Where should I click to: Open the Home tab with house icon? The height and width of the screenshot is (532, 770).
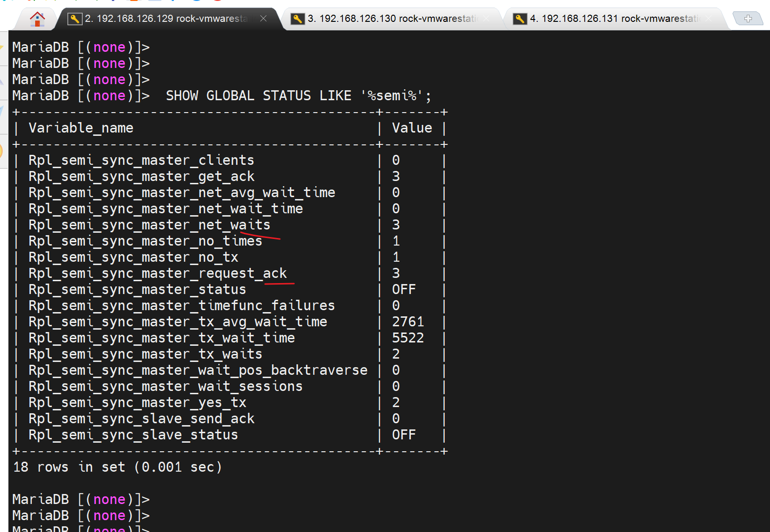point(37,19)
